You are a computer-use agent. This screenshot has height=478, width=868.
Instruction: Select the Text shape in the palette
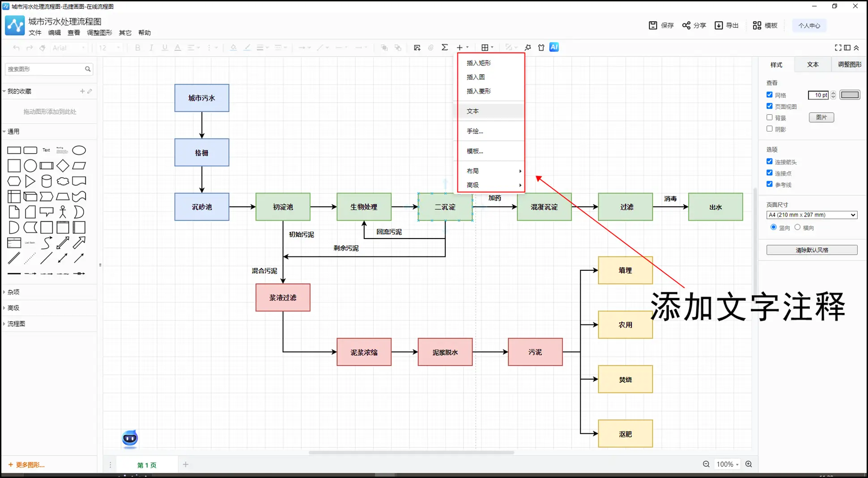(x=46, y=150)
